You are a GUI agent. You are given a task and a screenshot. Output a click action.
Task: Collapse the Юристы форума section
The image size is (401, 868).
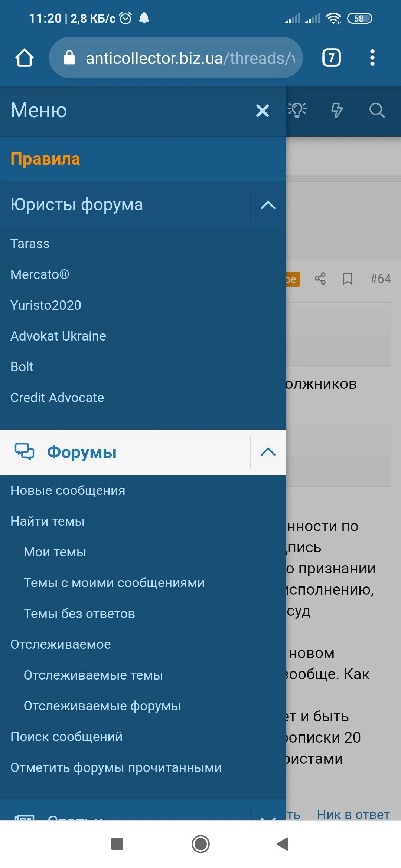[x=268, y=205]
